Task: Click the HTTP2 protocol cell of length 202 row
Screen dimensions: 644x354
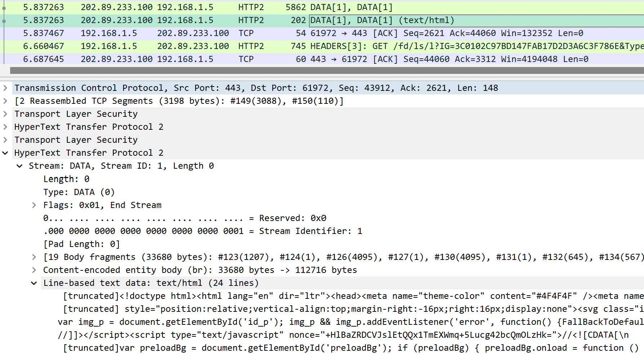Action: (x=251, y=20)
